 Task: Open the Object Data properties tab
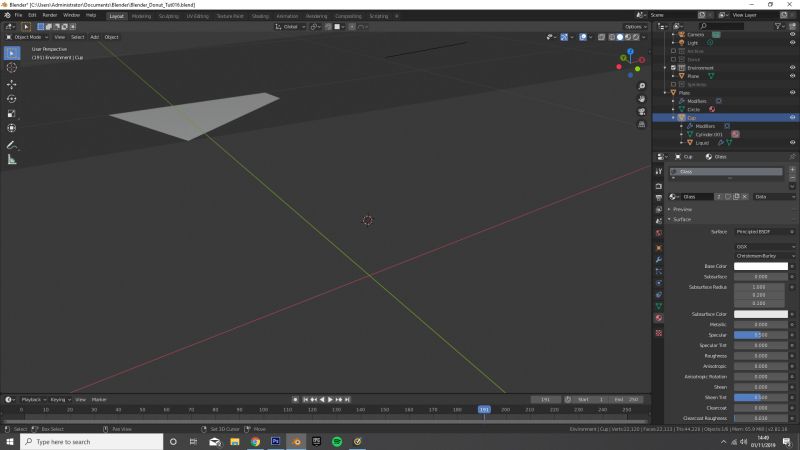[x=659, y=306]
